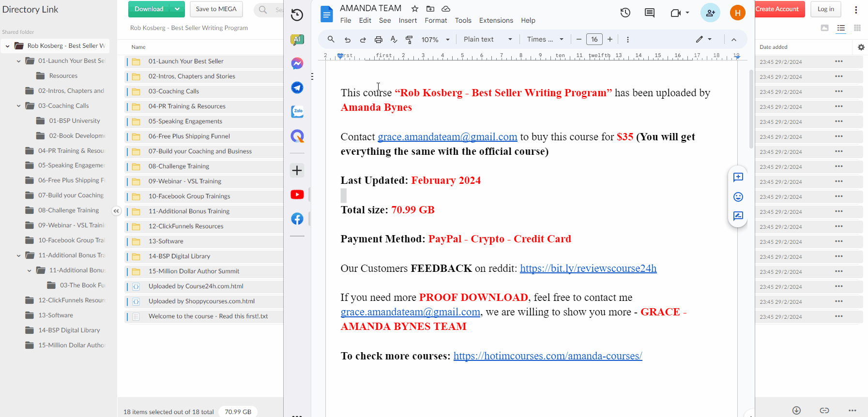The width and height of the screenshot is (868, 417).
Task: Open Google Docs home icon
Action: [x=327, y=14]
